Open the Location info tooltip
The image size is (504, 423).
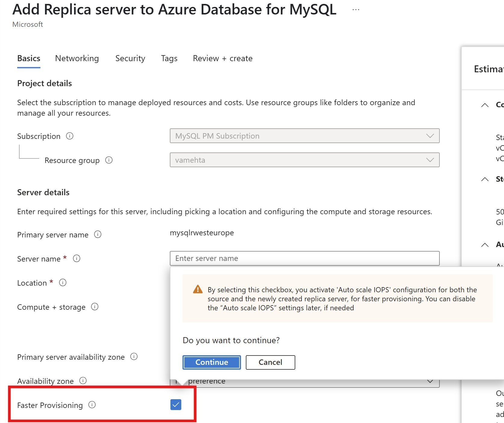coord(63,283)
